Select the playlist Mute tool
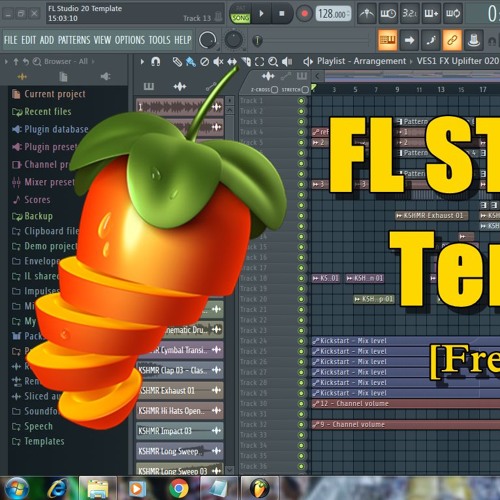This screenshot has width=500, height=500. pyautogui.click(x=218, y=62)
